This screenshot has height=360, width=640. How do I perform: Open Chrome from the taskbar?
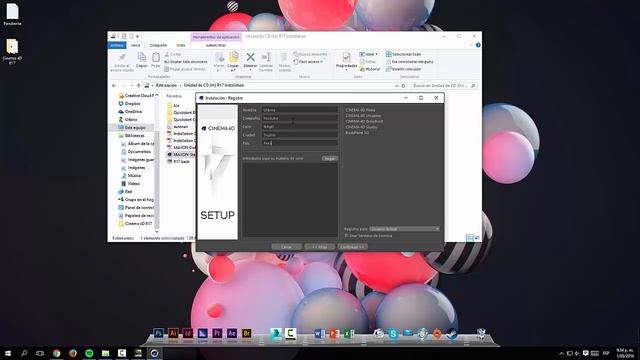tap(56, 353)
